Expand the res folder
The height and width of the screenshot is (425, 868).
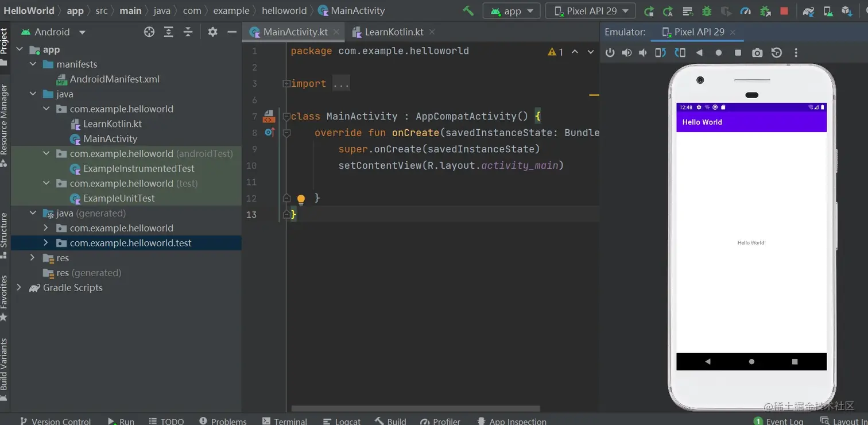click(33, 258)
